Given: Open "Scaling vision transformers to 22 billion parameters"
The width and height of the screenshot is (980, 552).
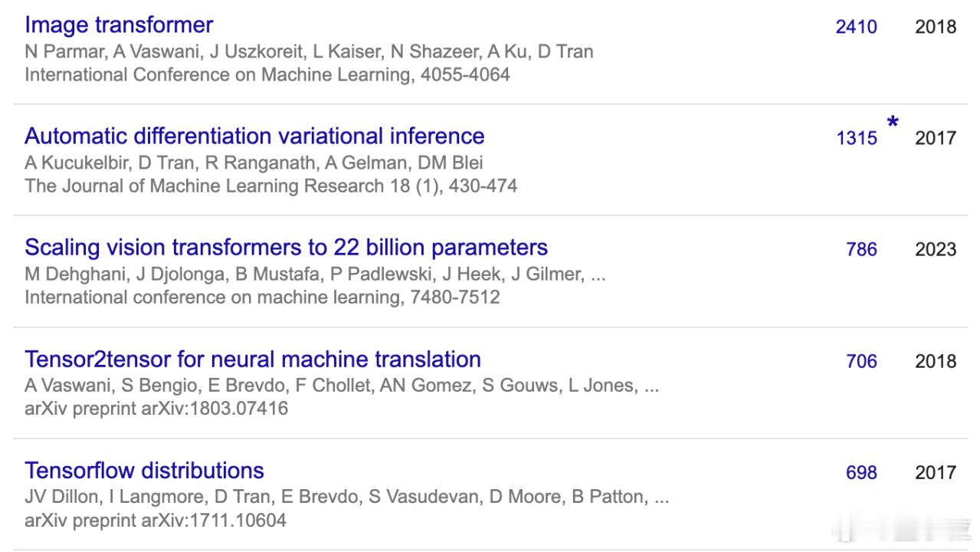Looking at the screenshot, I should pos(286,248).
